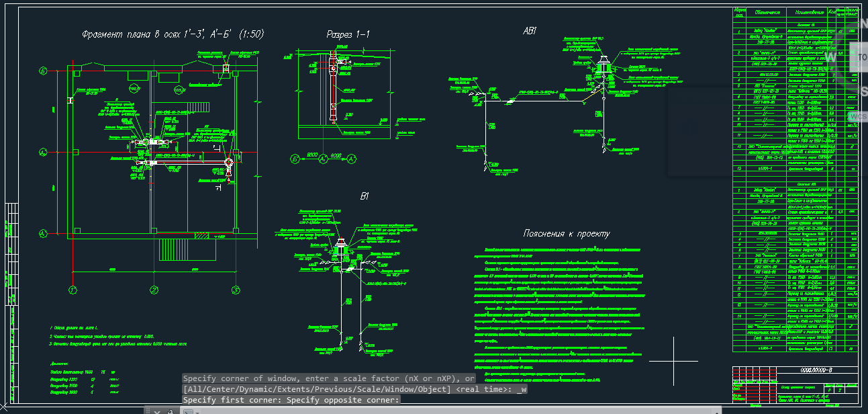Open recent commands dropdown arrow
Viewport: 868px width, 414px height.
pyautogui.click(x=197, y=413)
